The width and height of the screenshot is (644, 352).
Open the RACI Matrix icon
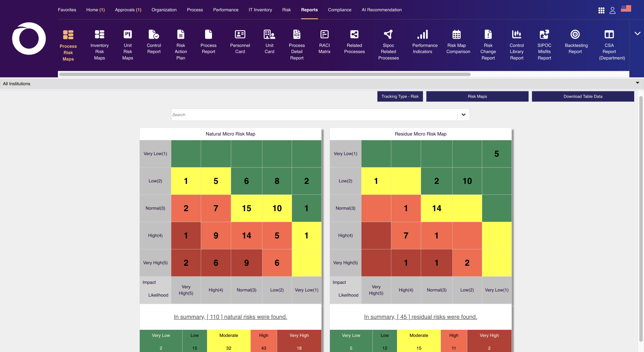coord(324,34)
